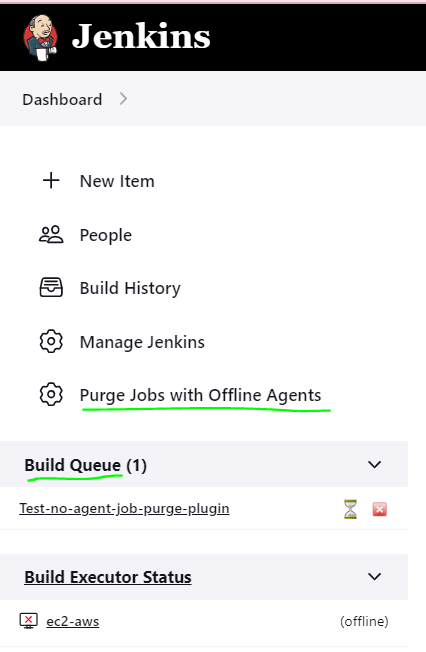This screenshot has width=426, height=652.
Task: Open the ec2-aws agent link
Action: (x=72, y=621)
